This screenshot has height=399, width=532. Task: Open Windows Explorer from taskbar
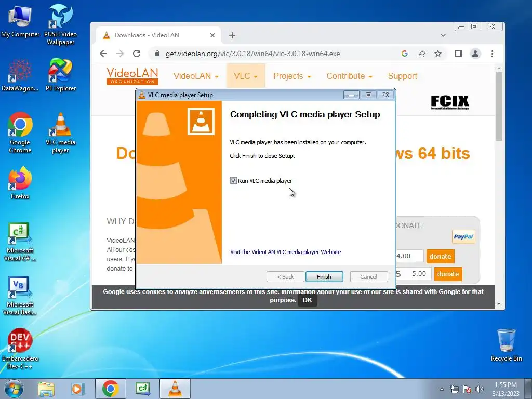pos(46,389)
